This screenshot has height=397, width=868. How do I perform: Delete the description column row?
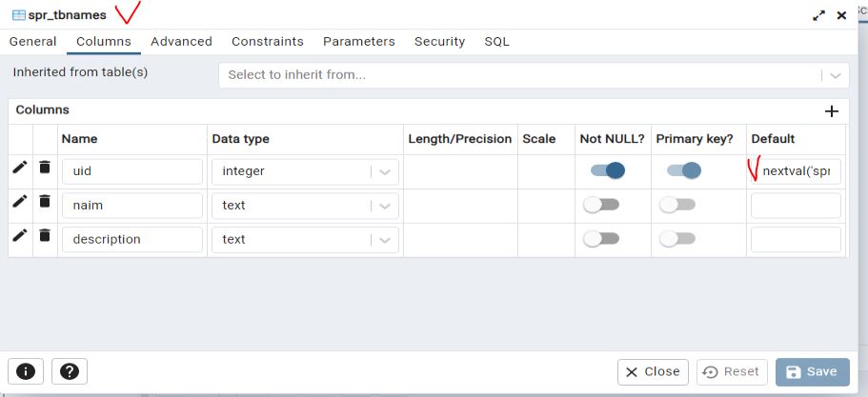45,235
